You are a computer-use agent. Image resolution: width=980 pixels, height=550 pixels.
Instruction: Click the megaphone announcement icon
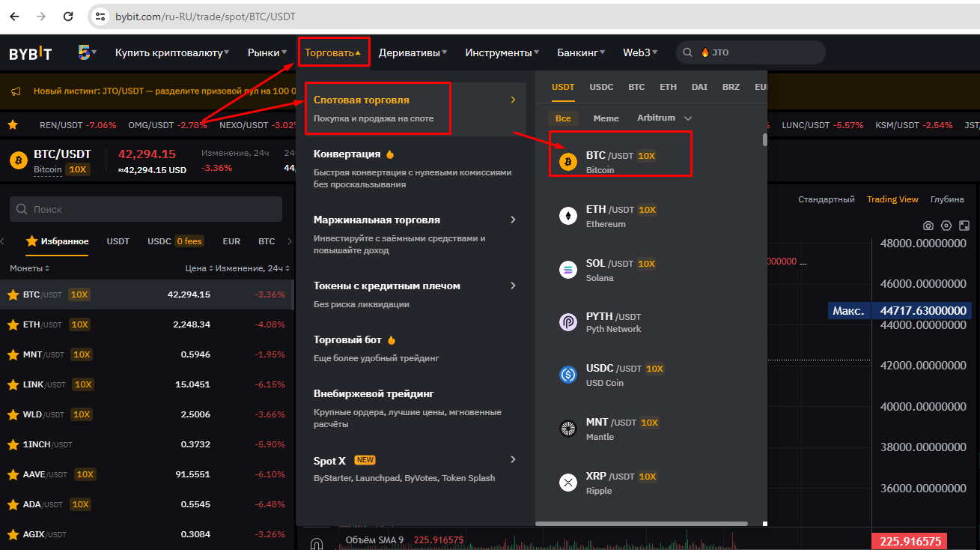click(16, 91)
